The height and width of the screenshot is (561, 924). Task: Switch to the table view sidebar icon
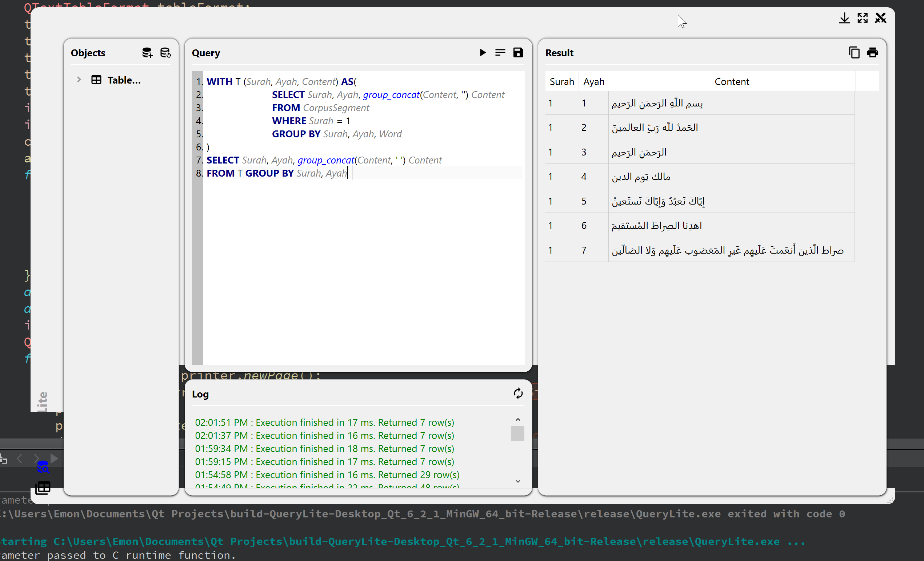point(43,488)
